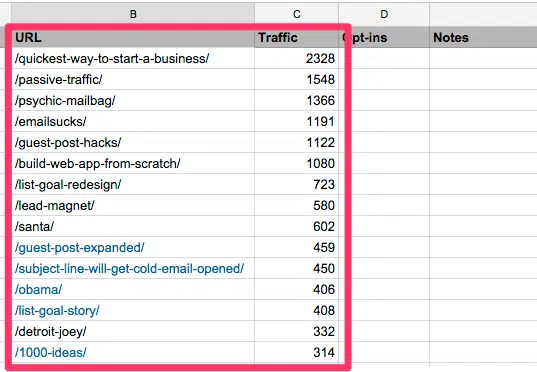Select the /guest-post-hacks/ cell
Viewport: 537px width, 372px height.
133,142
